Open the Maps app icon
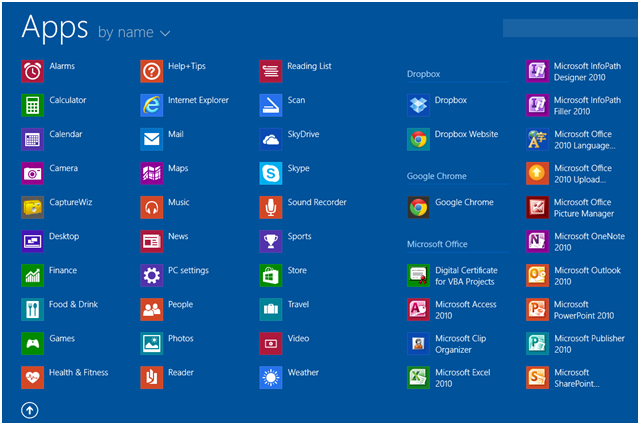Image resolution: width=639 pixels, height=424 pixels. click(152, 173)
